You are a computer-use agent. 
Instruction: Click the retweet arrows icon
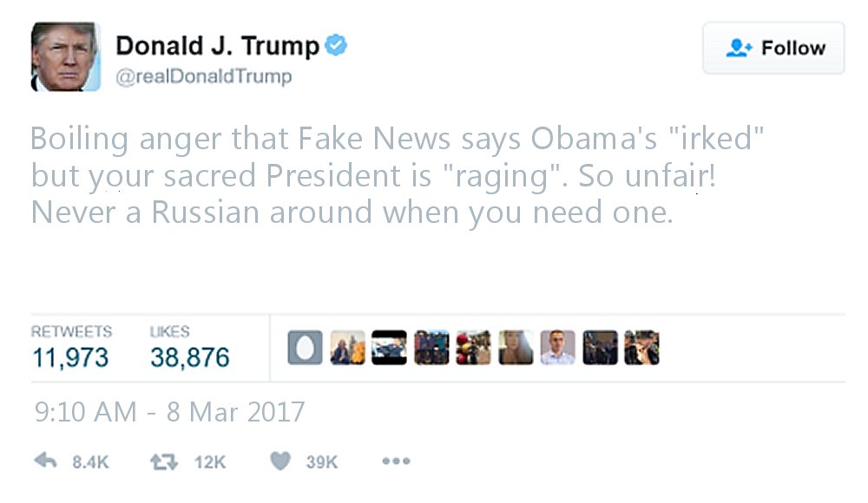(164, 461)
